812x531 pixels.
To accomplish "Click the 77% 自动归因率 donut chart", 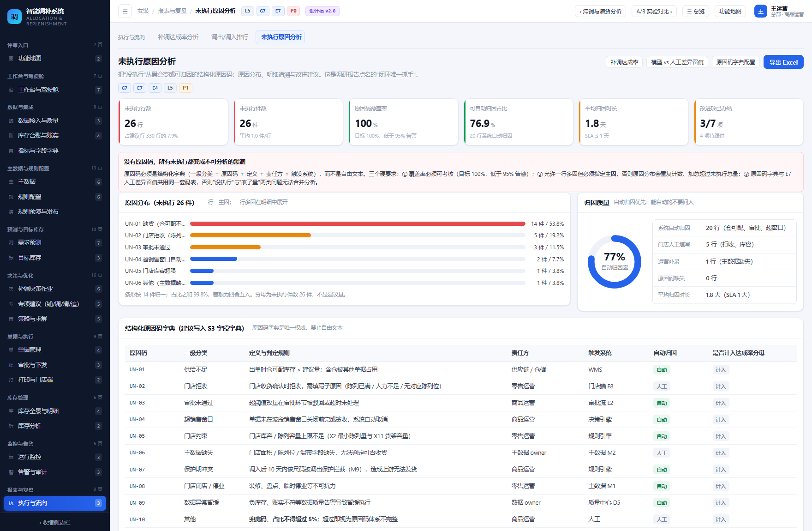I will pos(614,262).
